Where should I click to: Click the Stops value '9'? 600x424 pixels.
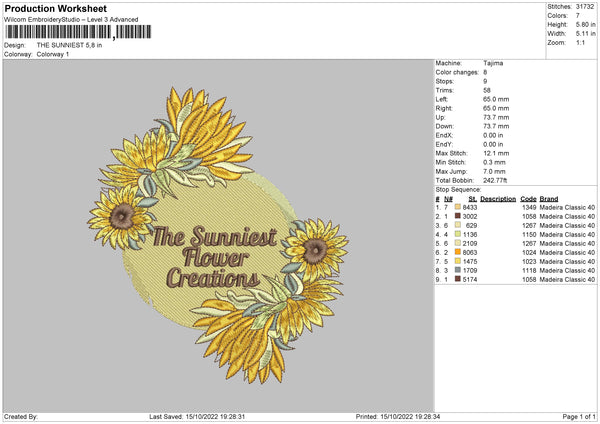point(485,81)
